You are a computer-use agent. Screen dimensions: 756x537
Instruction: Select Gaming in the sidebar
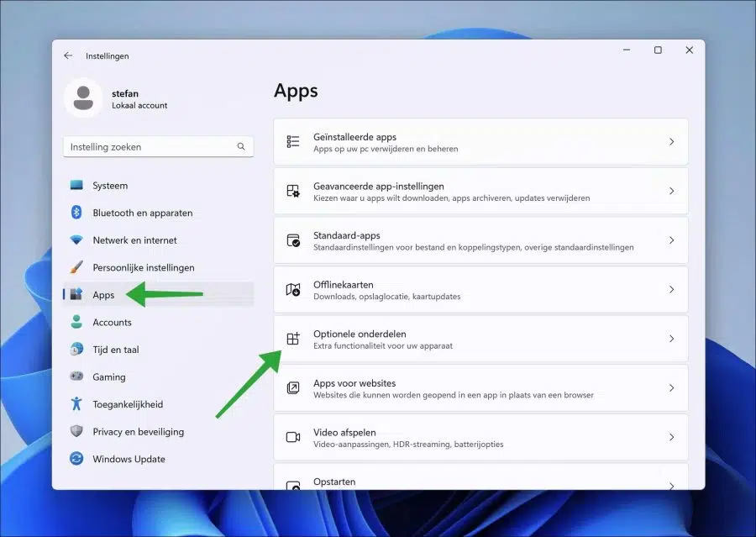(x=159, y=376)
